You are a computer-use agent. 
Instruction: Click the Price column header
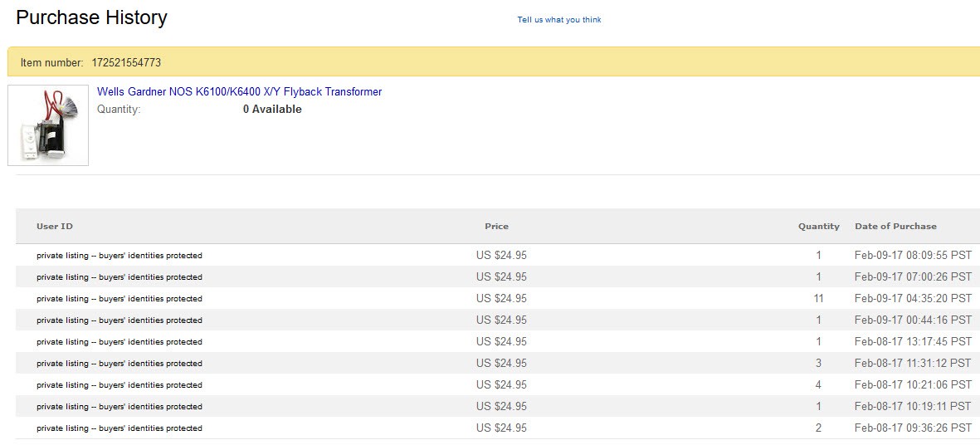tap(496, 227)
